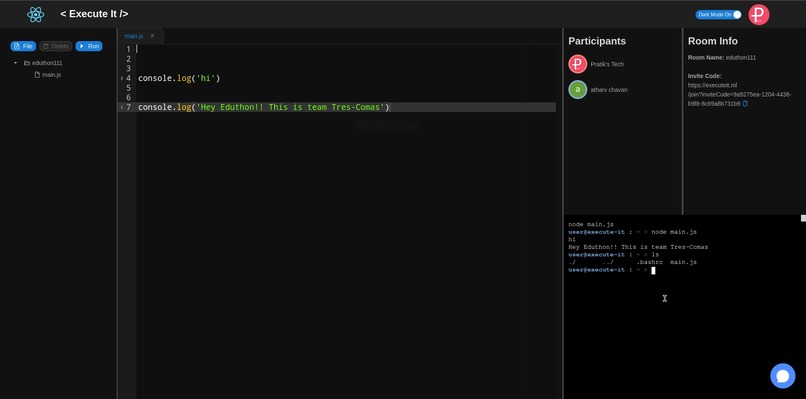
Task: Click the terminal prompt cursor
Action: (653, 270)
